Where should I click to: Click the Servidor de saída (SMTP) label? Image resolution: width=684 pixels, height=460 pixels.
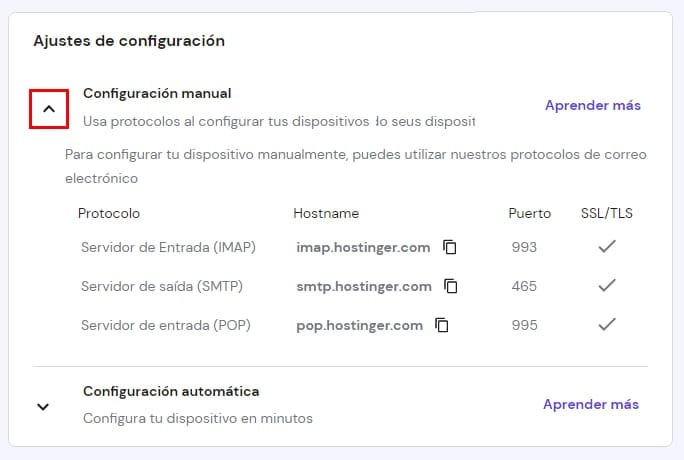[x=162, y=286]
